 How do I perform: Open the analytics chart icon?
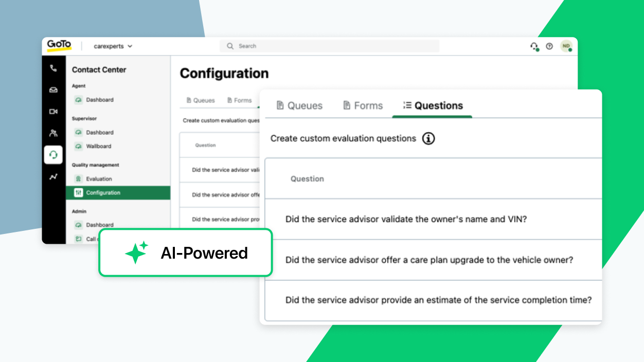coord(53,177)
